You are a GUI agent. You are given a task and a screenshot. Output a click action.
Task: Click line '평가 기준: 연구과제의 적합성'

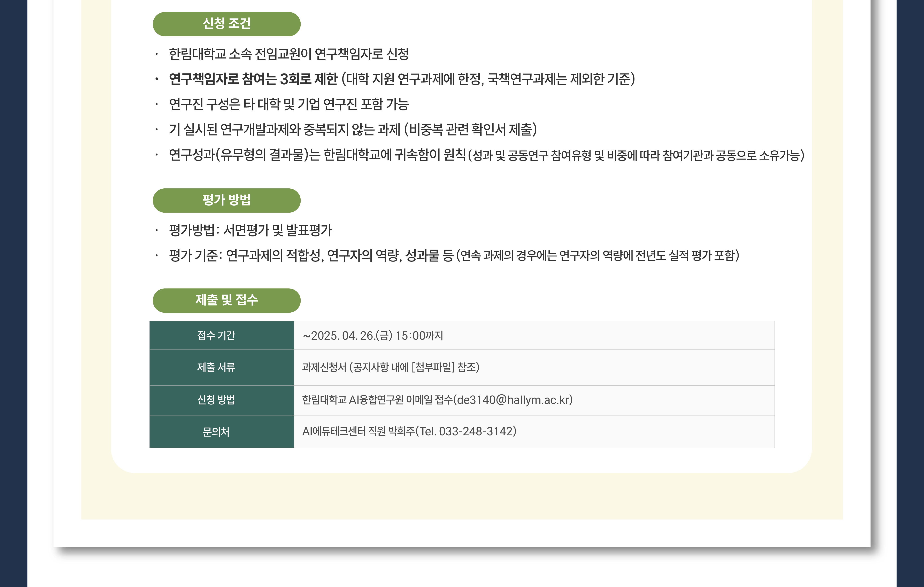point(454,256)
